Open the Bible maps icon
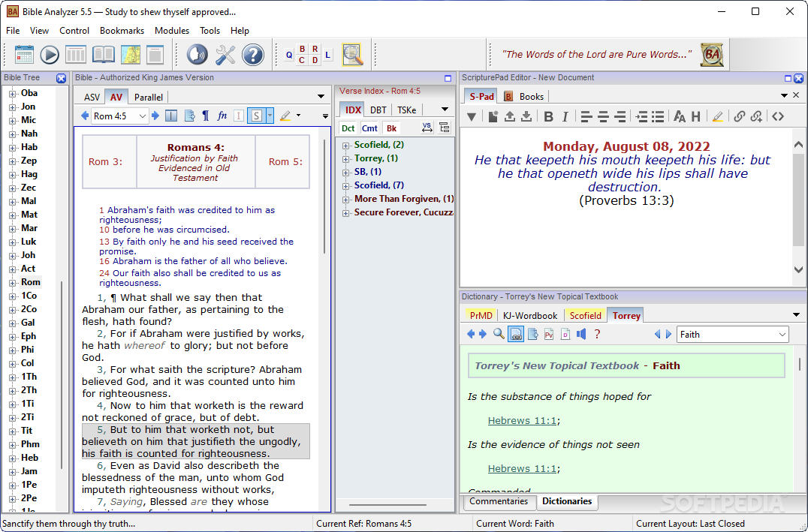 tap(131, 55)
